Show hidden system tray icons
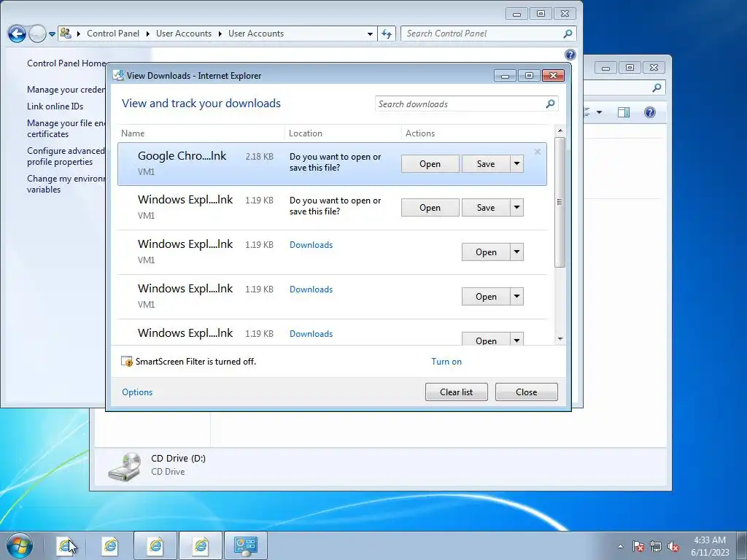 click(x=620, y=546)
